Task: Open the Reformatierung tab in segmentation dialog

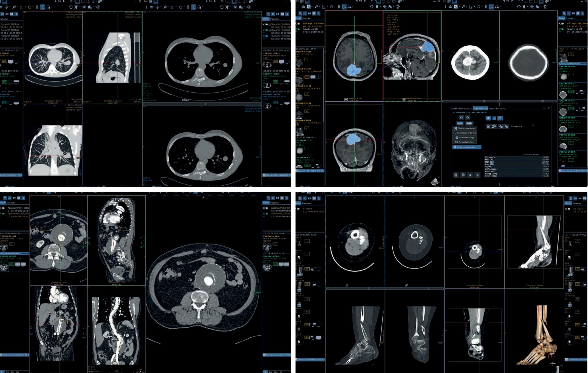Action: [465, 109]
